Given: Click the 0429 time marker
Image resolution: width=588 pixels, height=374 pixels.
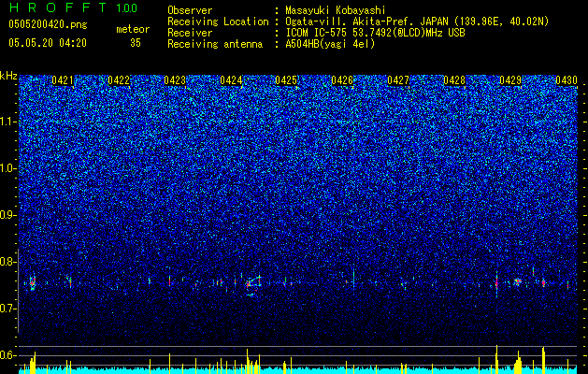Looking at the screenshot, I should pyautogui.click(x=510, y=80).
